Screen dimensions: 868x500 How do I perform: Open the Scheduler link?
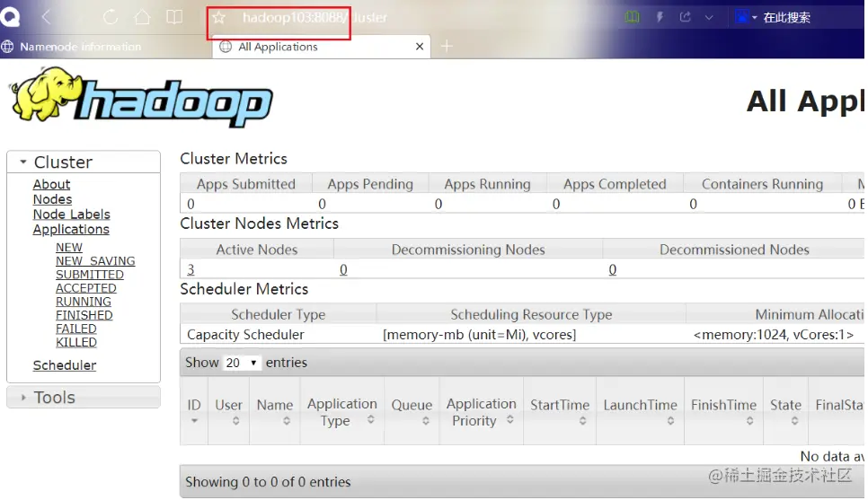tap(64, 365)
